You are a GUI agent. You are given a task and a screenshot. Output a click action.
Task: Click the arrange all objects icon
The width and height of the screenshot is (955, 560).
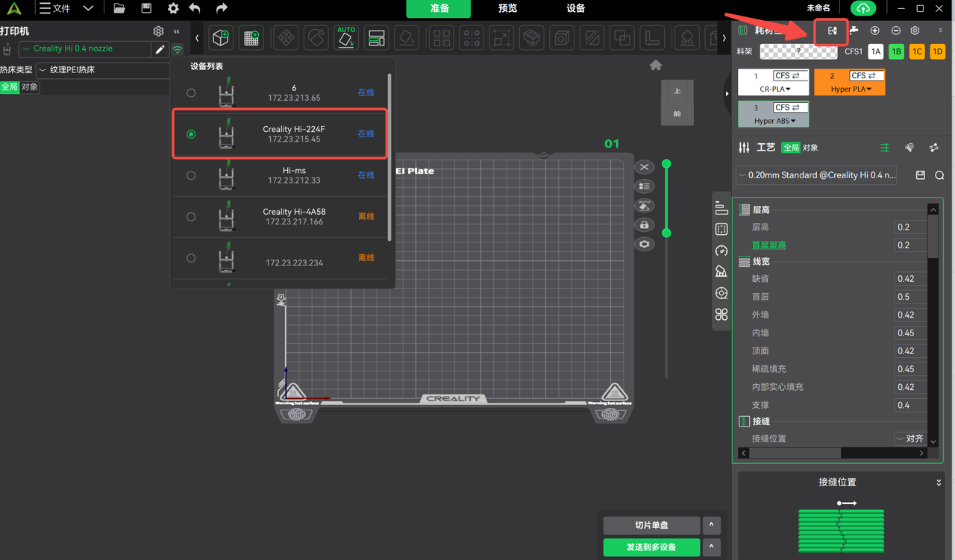point(377,37)
